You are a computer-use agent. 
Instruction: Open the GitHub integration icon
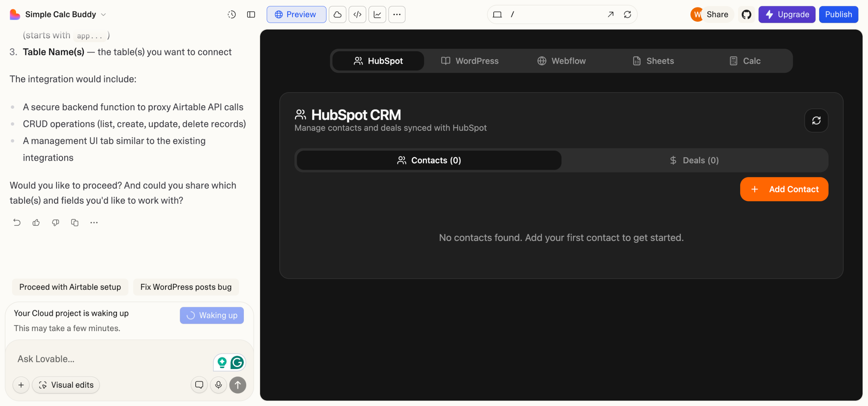click(x=746, y=15)
